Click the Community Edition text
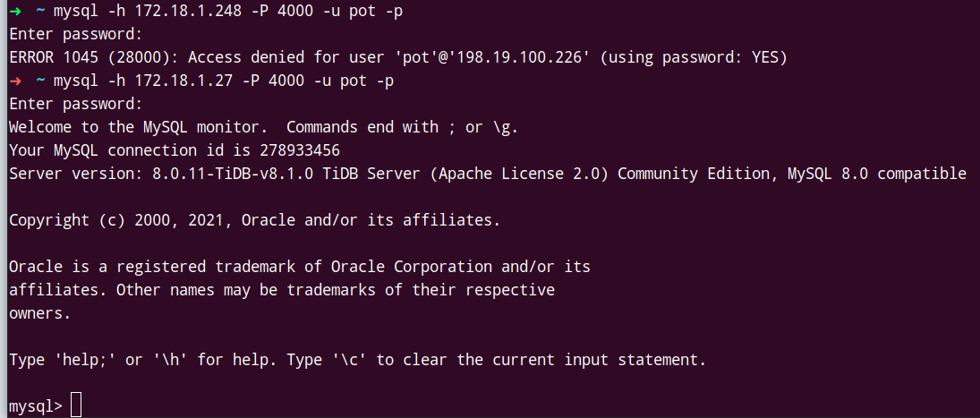980x418 pixels. point(694,175)
